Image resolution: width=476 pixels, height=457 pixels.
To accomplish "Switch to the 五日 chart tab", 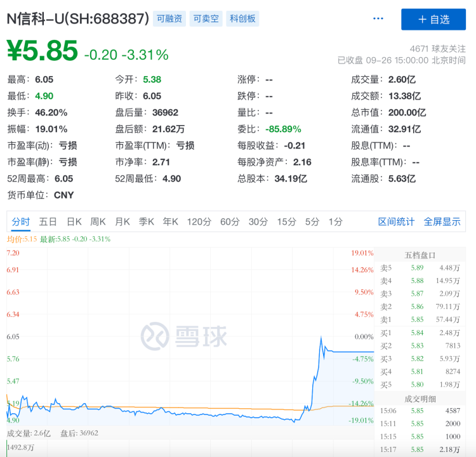I will point(48,222).
